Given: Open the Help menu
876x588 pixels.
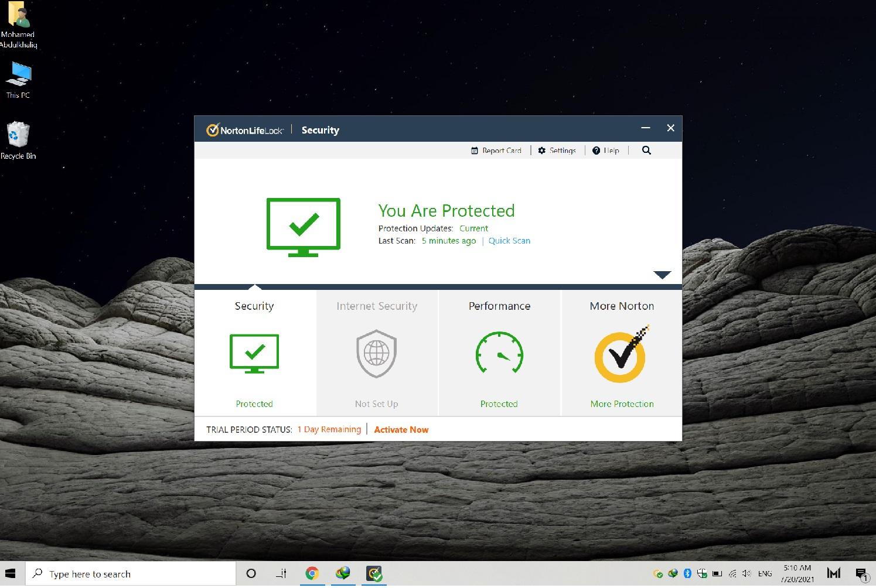Looking at the screenshot, I should click(605, 151).
